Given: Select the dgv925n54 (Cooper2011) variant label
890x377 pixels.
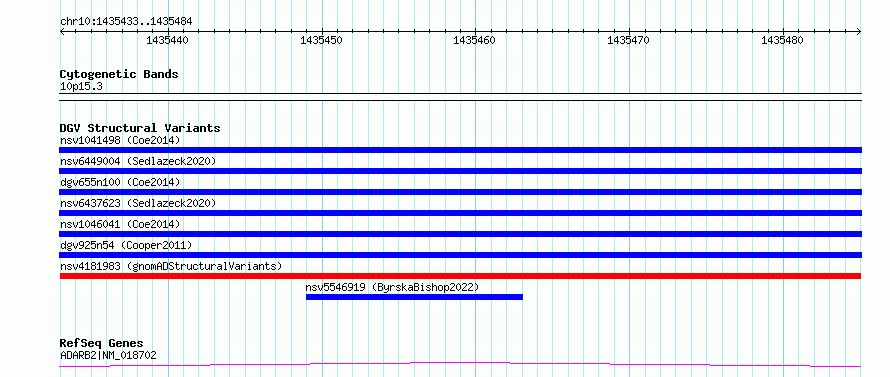Looking at the screenshot, I should [126, 245].
